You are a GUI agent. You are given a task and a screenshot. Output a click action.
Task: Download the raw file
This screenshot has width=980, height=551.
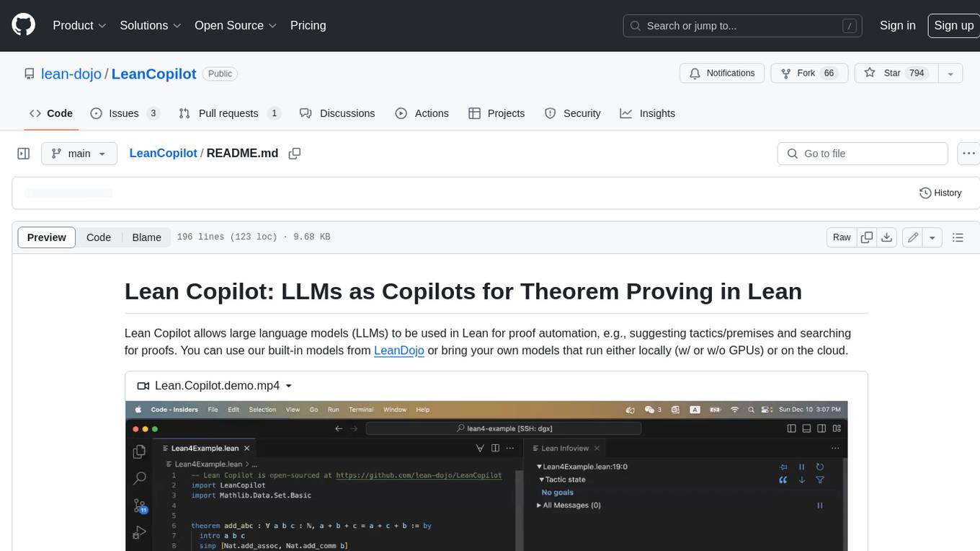887,237
